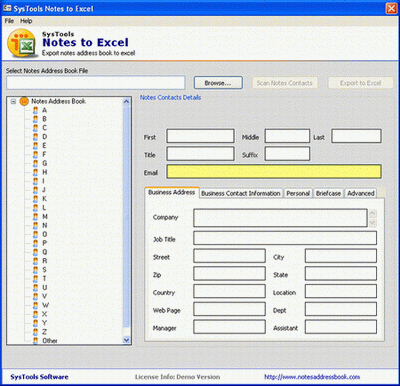Click the contact icon beside letter C
400x386 pixels.
[35, 128]
